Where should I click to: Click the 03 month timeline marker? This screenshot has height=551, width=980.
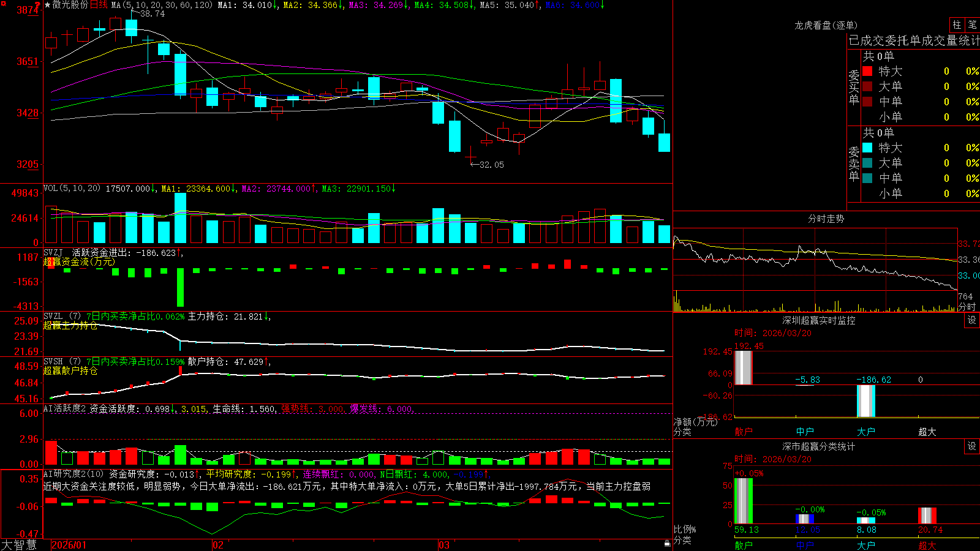tap(444, 545)
